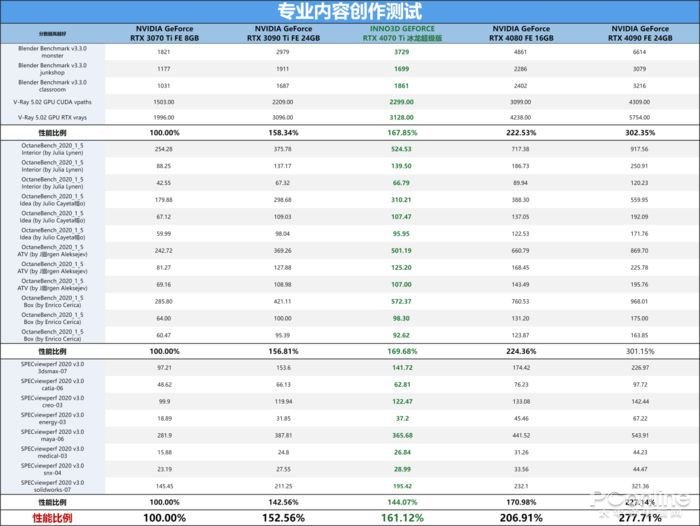Click the green 144.07% performance ratio

click(402, 503)
